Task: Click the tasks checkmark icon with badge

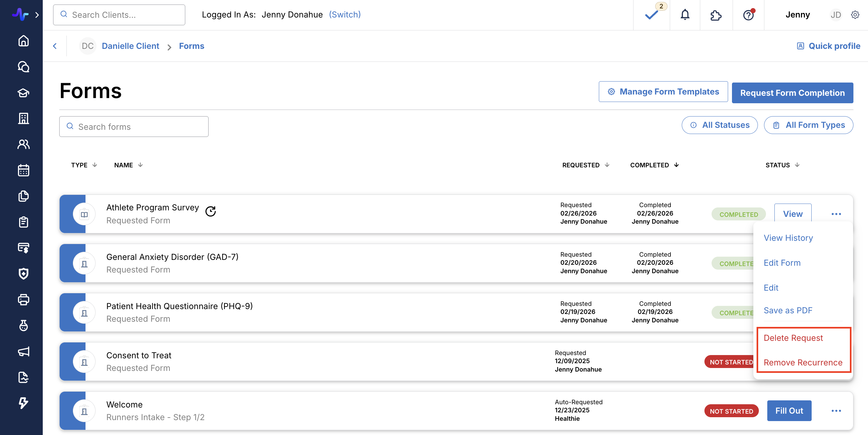Action: tap(651, 15)
